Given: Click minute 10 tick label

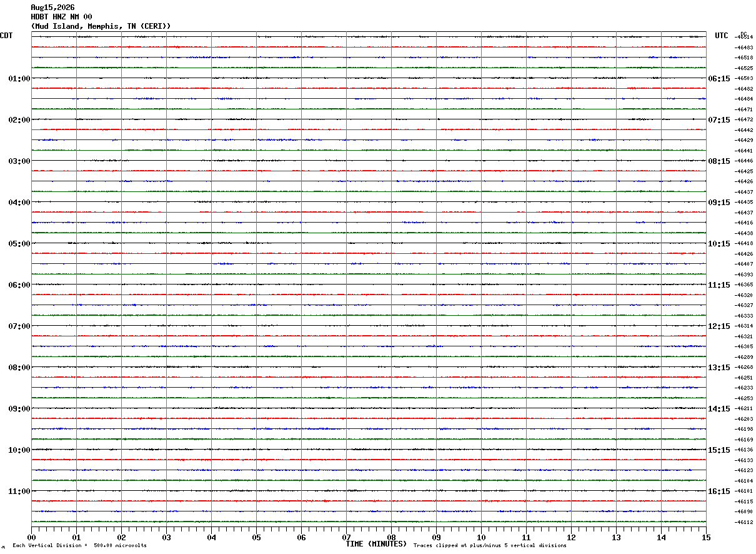Looking at the screenshot, I should point(481,537).
